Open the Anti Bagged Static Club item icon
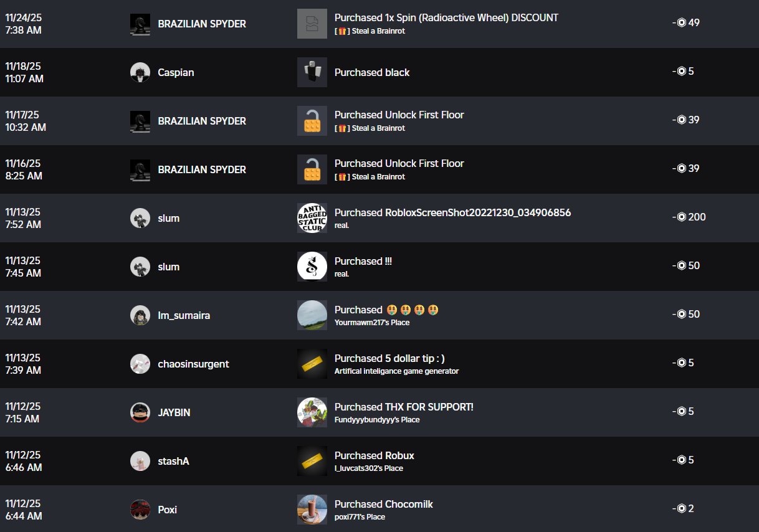759x532 pixels. tap(312, 218)
